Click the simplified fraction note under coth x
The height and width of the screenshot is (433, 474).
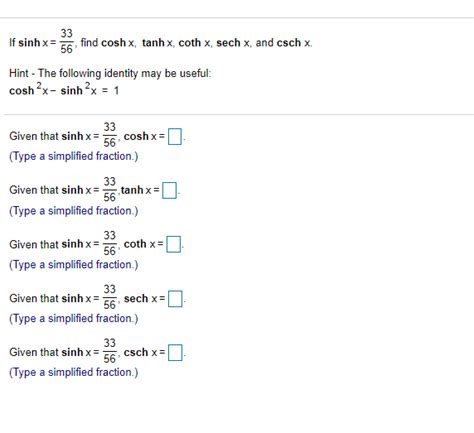(x=73, y=265)
